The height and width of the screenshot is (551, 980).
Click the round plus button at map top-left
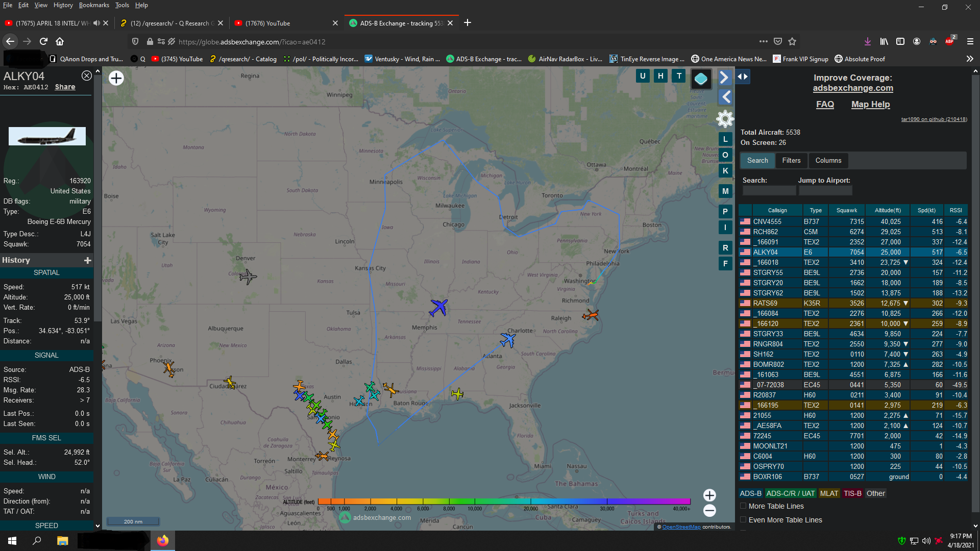(x=116, y=78)
